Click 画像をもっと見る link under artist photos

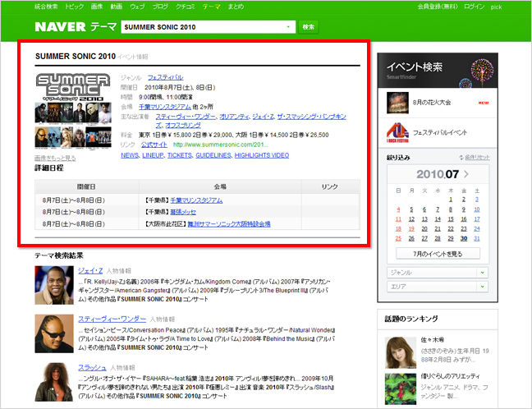(x=55, y=159)
